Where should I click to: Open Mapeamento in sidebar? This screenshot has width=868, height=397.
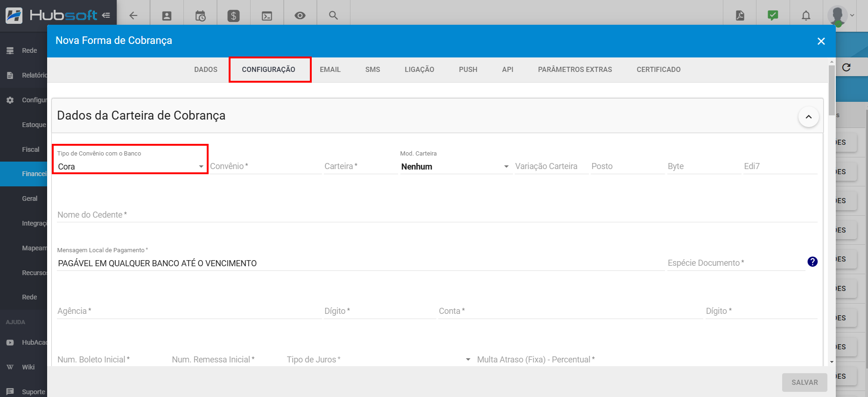coord(23,248)
